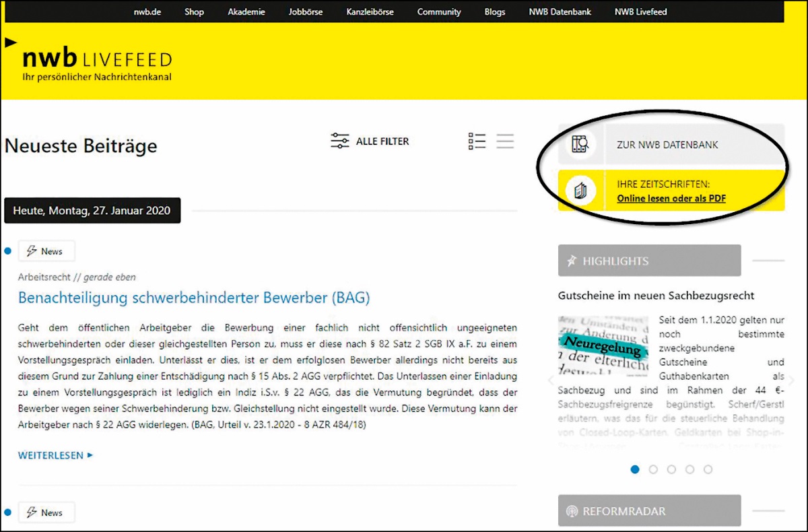
Task: Click the Zeitschriften magazine icon
Action: click(x=580, y=191)
